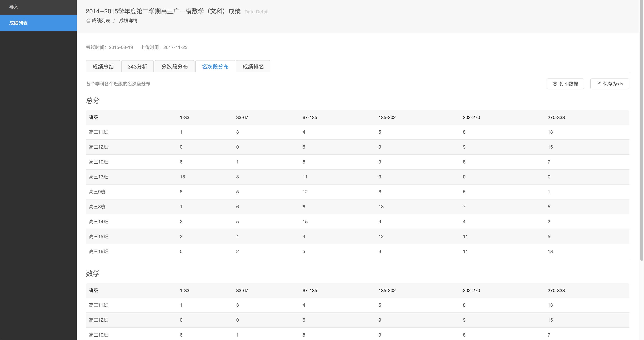Open the 导入 sidebar item
Viewport: 644px width, 340px height.
pyautogui.click(x=14, y=7)
